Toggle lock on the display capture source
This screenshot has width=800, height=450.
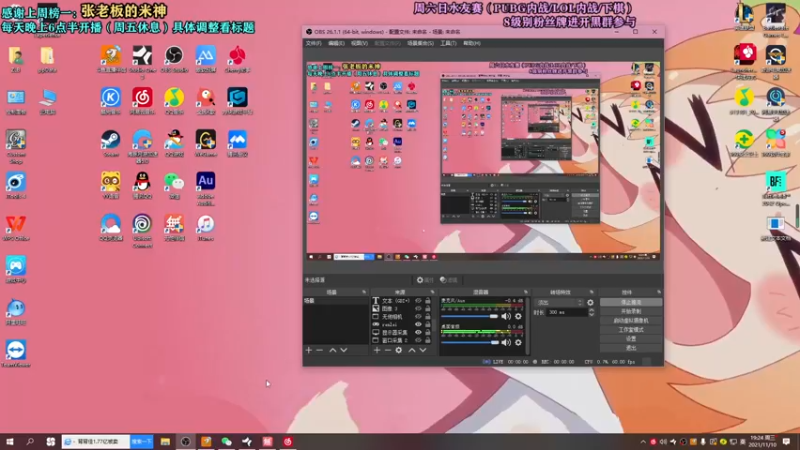(428, 332)
